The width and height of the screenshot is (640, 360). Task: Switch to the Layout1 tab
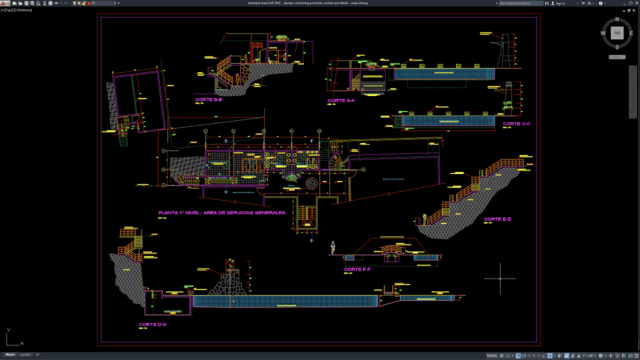[25, 355]
